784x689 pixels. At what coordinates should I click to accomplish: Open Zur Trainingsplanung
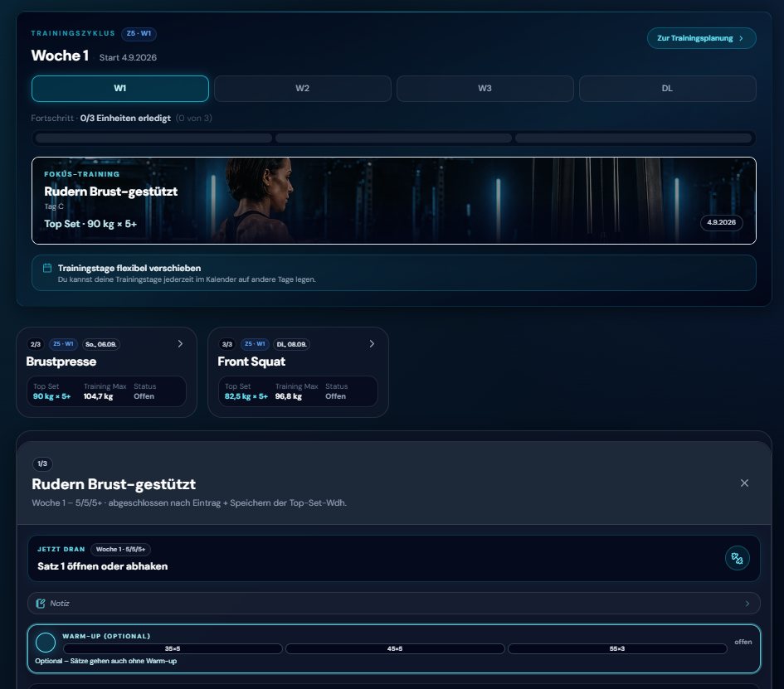pyautogui.click(x=701, y=38)
